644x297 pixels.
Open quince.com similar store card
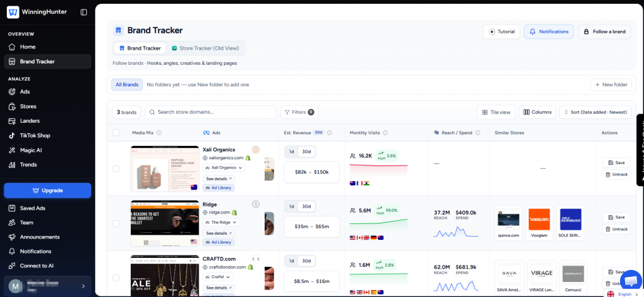[508, 223]
